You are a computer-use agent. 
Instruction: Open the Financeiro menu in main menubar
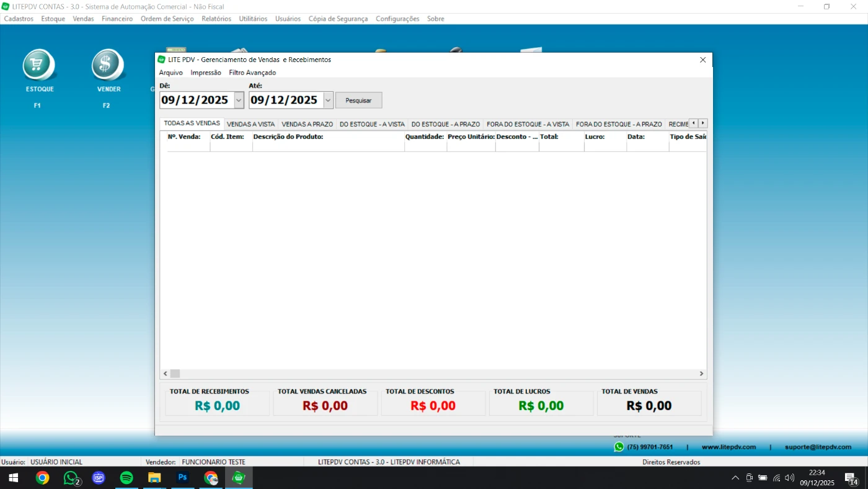[x=117, y=19]
